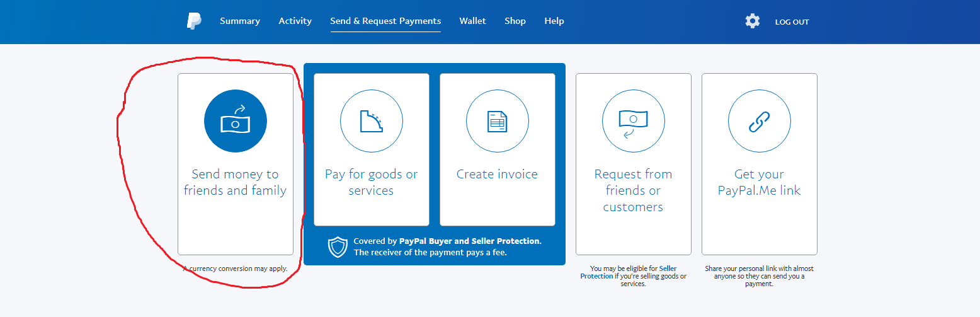The width and height of the screenshot is (980, 317).
Task: Click 'Covered by PayPal Buyer and Seller Protection' text
Action: (x=447, y=241)
